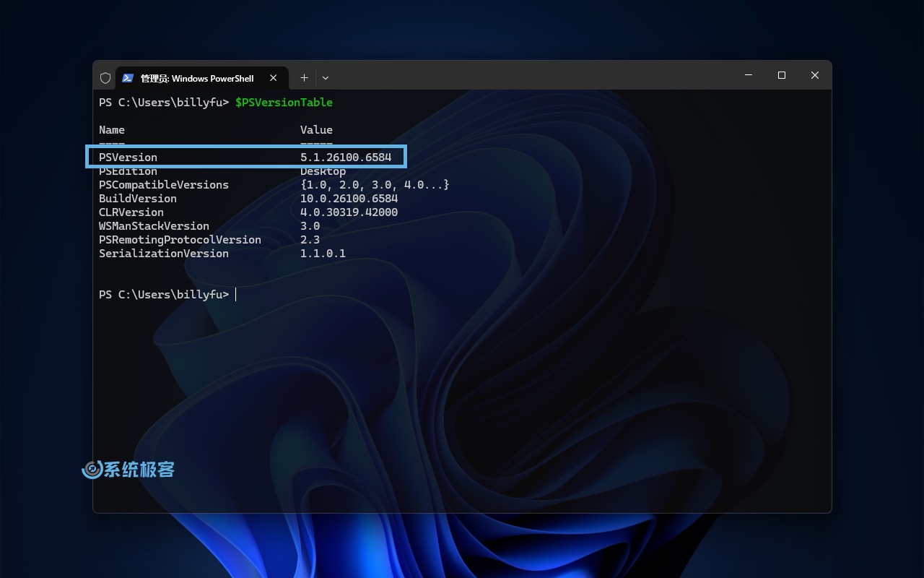Click the SerializationVersion value 1.1.0.1
The height and width of the screenshot is (578, 924).
point(323,254)
